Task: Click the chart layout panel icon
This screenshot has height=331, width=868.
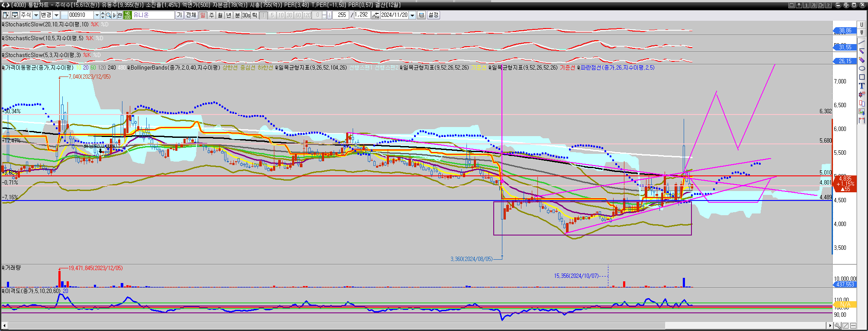Action: (6, 15)
